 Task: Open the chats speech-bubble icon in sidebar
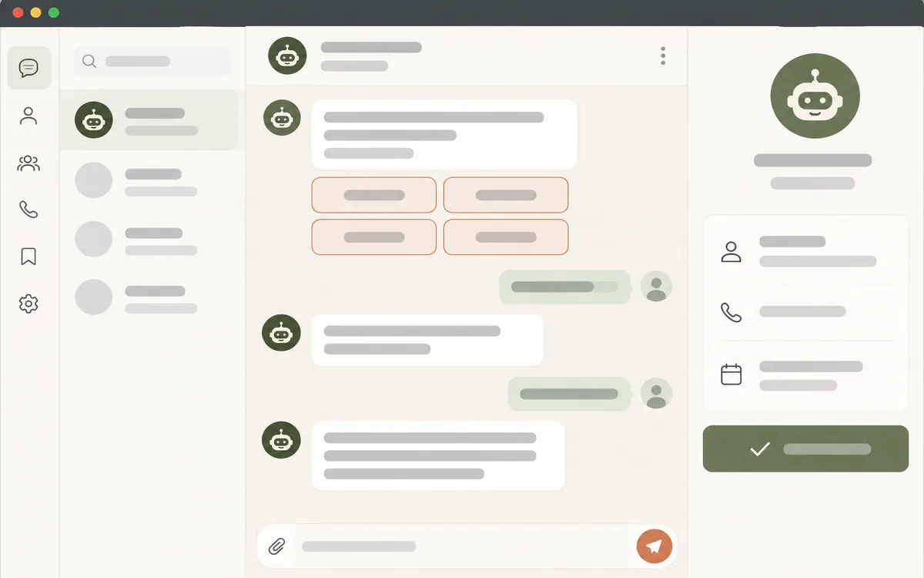click(x=29, y=68)
